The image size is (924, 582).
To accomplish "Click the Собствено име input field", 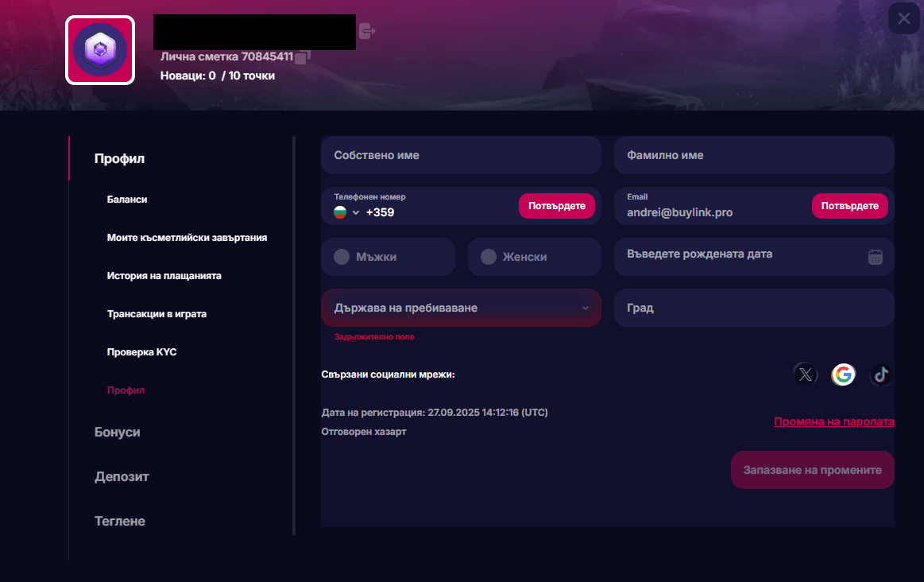I will pyautogui.click(x=461, y=155).
